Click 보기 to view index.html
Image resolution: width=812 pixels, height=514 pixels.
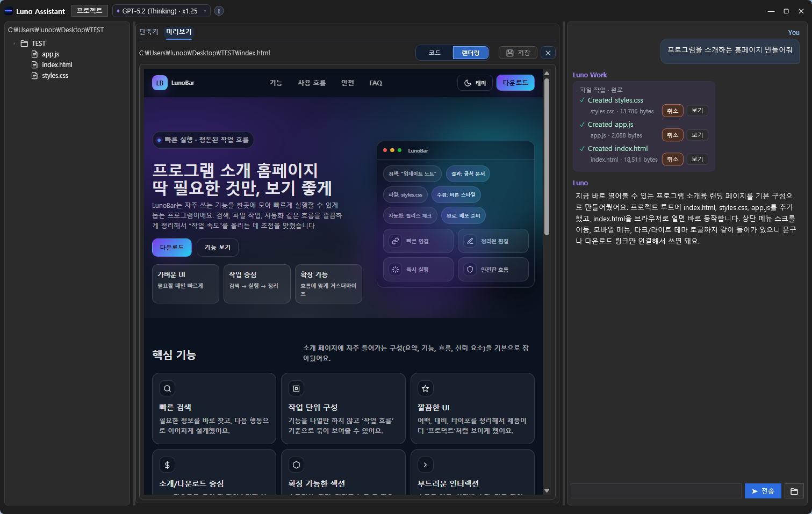[697, 159]
